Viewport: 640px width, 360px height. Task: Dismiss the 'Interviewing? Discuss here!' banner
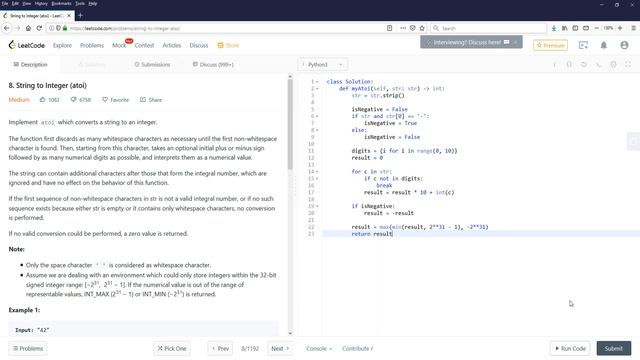(x=515, y=42)
